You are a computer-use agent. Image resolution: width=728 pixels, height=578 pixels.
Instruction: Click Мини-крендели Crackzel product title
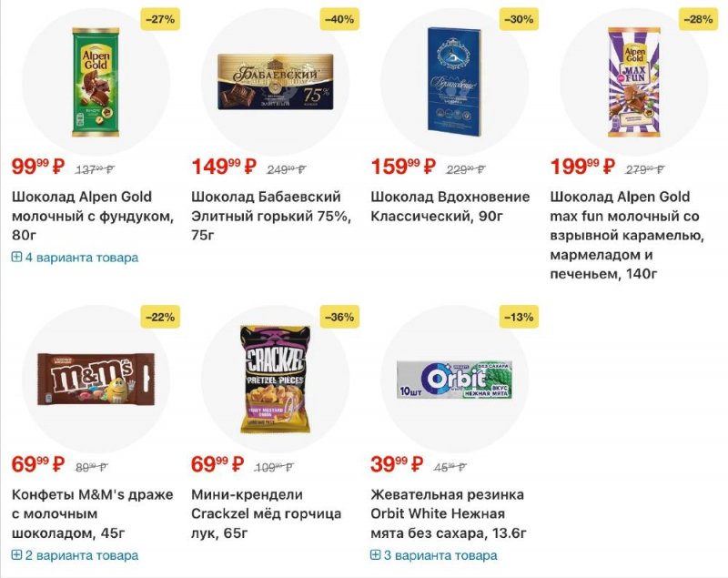tap(267, 513)
